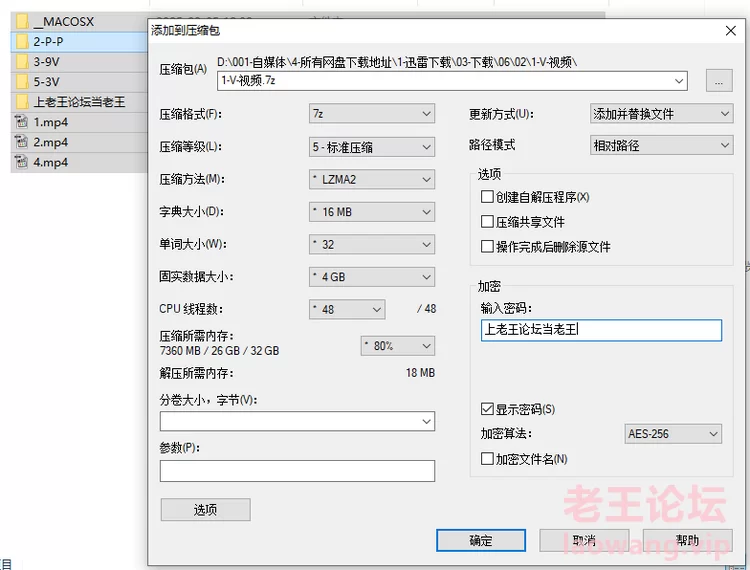Click the 5-3V folder icon
Screen dimensions: 750x570
pyautogui.click(x=22, y=82)
